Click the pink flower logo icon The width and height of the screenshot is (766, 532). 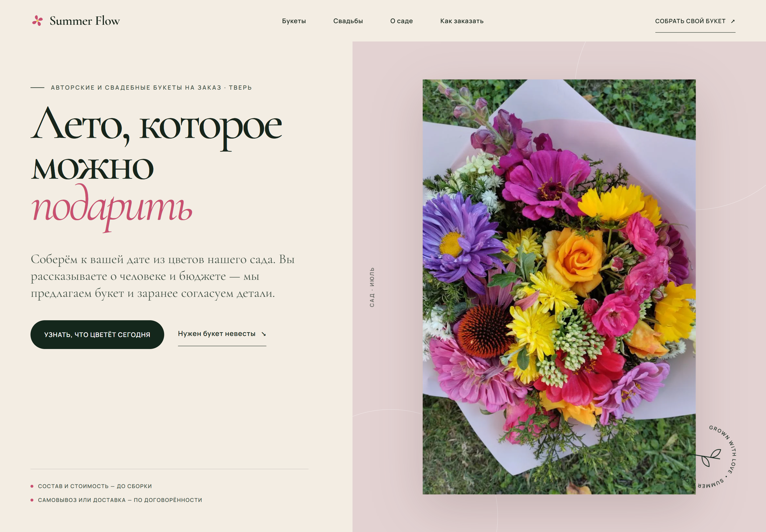(x=37, y=21)
